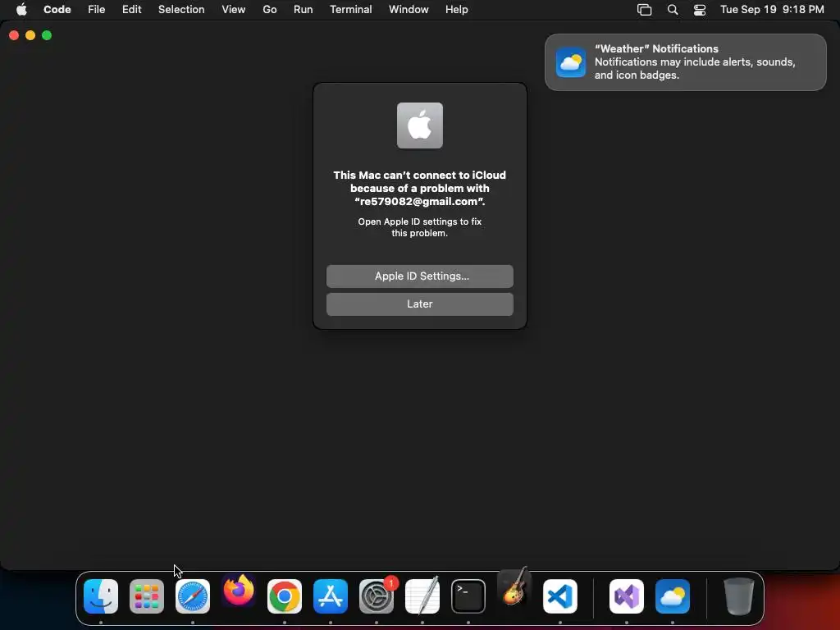Open Visual Studio (purple) in Dock
The width and height of the screenshot is (840, 630).
click(627, 596)
